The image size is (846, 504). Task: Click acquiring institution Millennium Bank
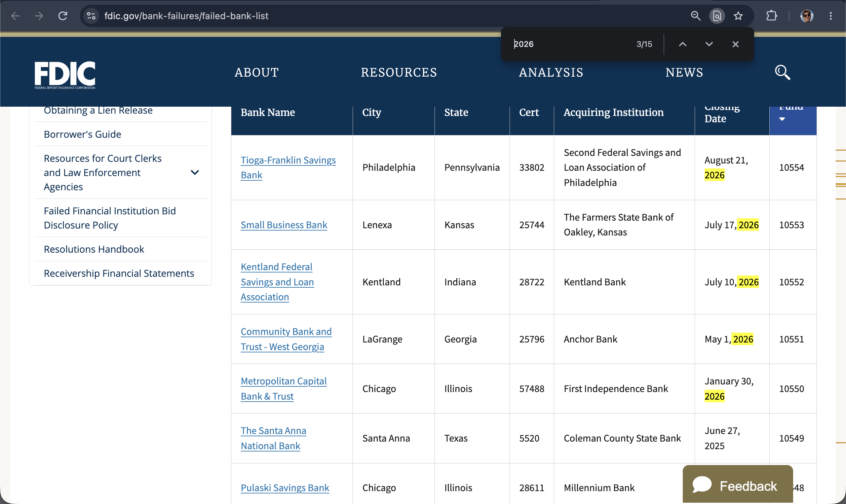click(x=599, y=488)
